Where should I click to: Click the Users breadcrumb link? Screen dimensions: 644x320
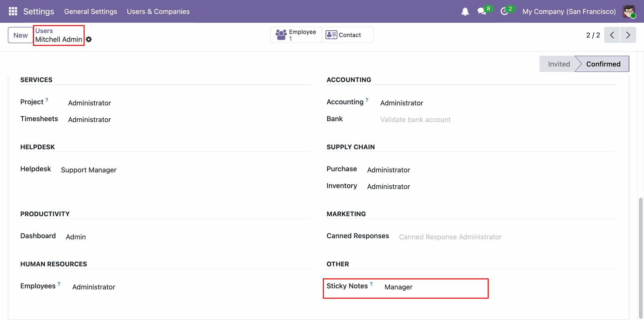44,31
